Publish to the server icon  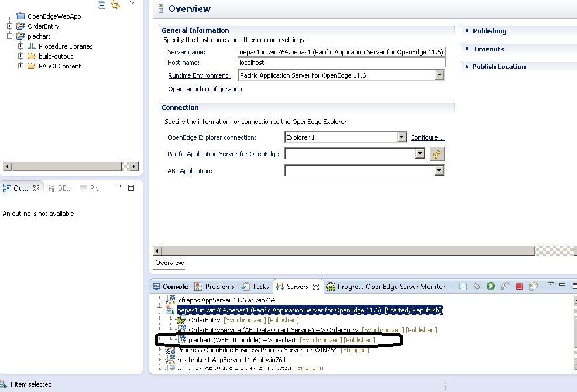point(533,286)
